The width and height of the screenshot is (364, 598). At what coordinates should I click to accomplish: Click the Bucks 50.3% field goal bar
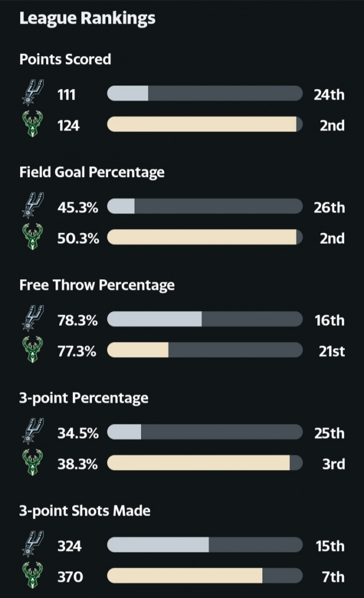(205, 237)
